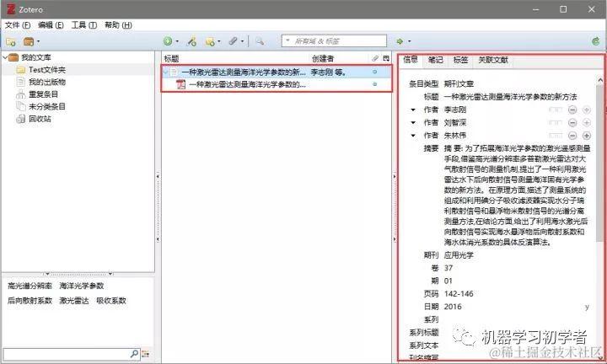Filter by tag 高光谱分辨率

coord(30,286)
